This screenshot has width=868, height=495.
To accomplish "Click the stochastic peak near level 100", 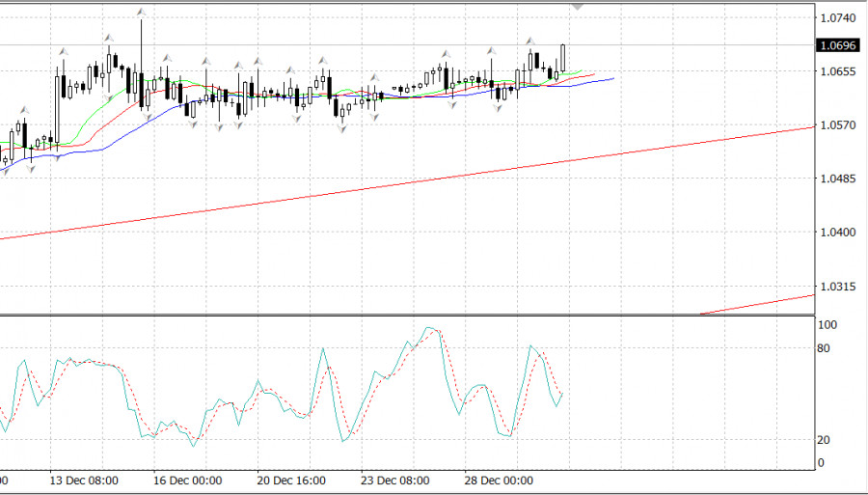I will click(430, 329).
